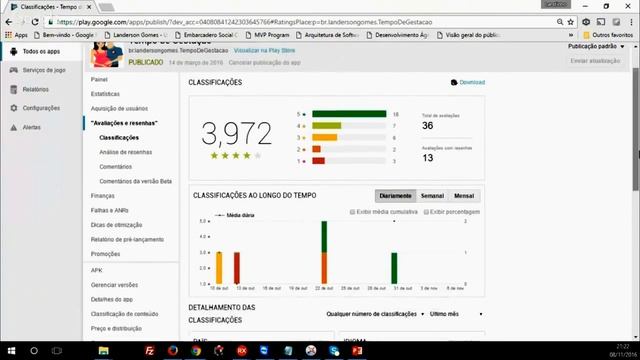
Task: Click Download link text
Action: click(x=472, y=82)
